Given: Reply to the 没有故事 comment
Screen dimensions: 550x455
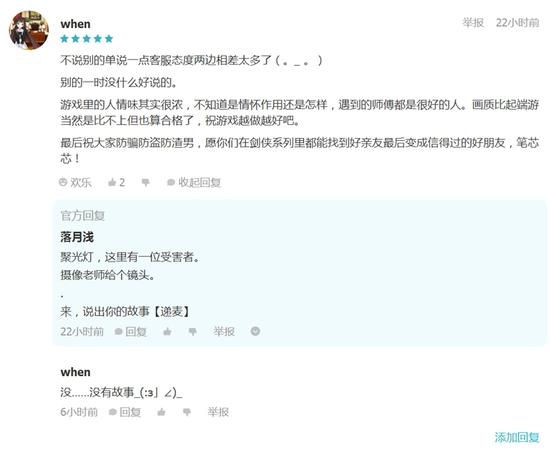Looking at the screenshot, I should pos(125,412).
